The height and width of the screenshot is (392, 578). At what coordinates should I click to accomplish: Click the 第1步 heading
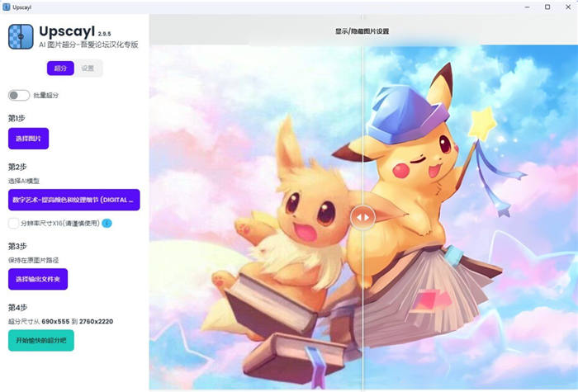tap(17, 118)
